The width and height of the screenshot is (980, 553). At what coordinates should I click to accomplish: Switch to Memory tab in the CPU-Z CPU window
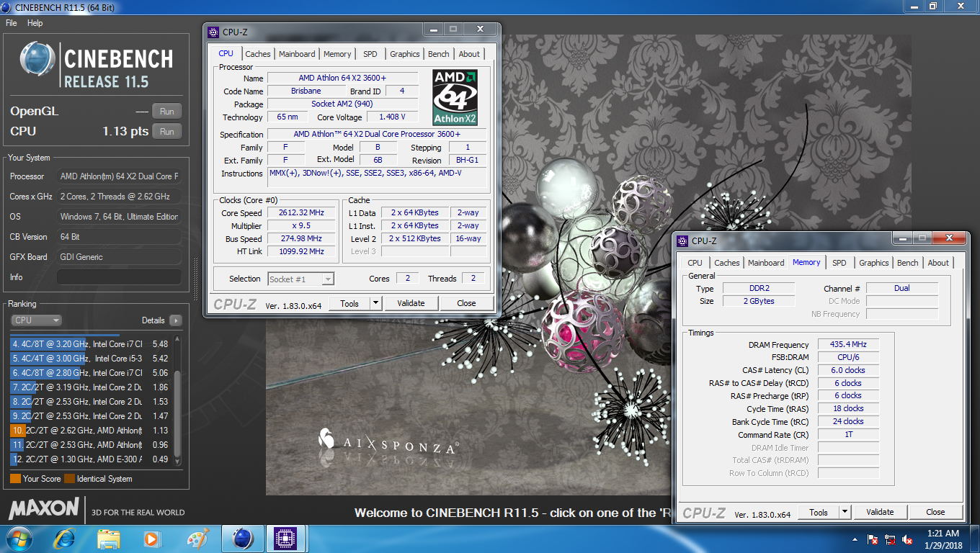click(337, 54)
